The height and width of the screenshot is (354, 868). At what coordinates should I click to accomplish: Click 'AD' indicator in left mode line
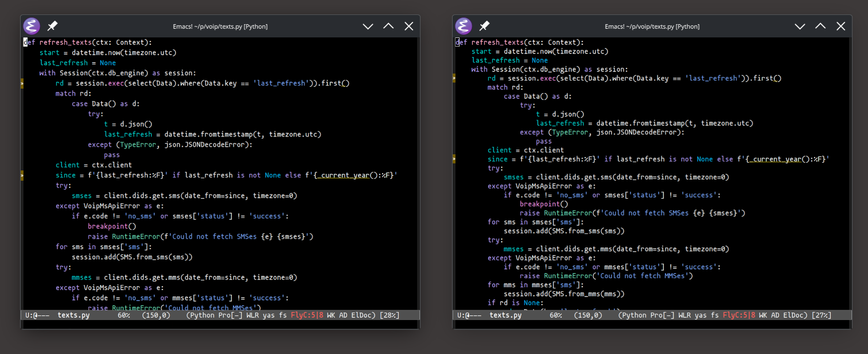pos(343,315)
